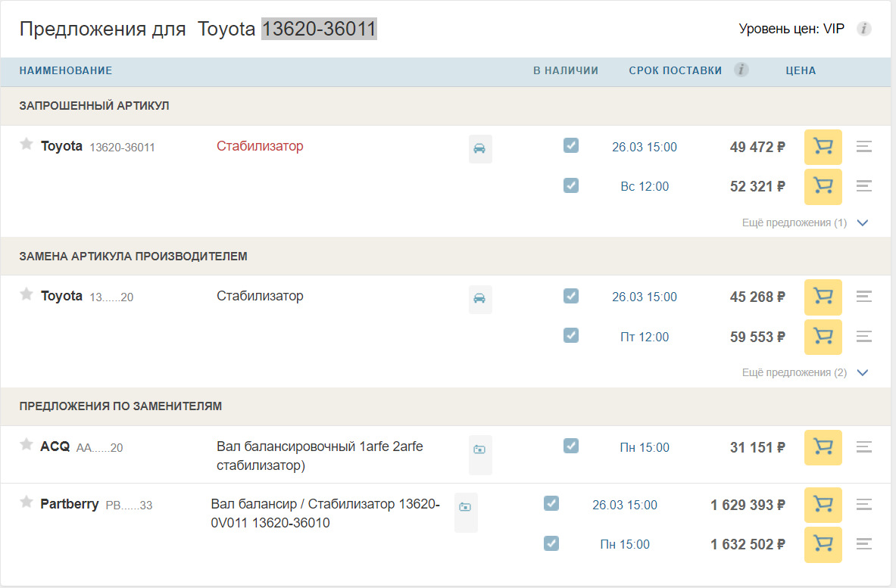
Task: Open the info icon near Уровень цен: VIP
Action: click(863, 29)
